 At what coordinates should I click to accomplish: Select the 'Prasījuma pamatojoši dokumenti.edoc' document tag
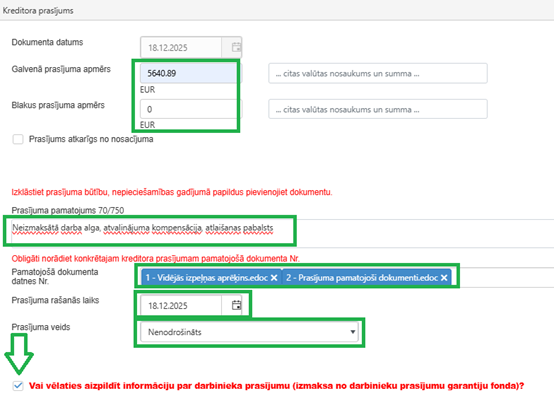click(x=367, y=278)
